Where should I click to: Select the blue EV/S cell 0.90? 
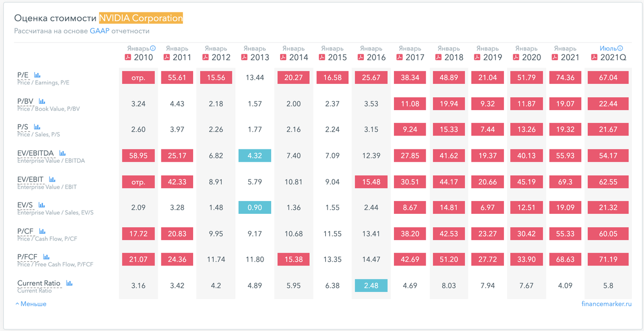[x=255, y=207]
